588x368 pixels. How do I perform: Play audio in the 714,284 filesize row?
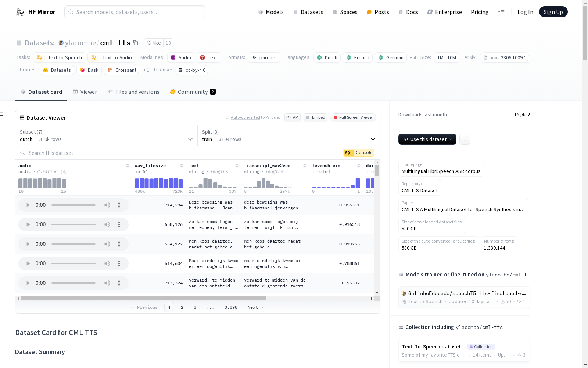[28, 205]
